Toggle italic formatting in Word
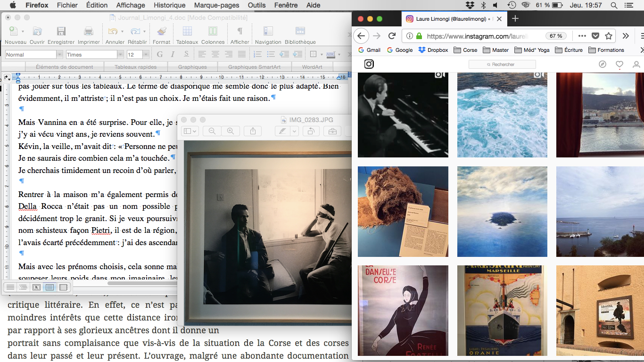 173,54
